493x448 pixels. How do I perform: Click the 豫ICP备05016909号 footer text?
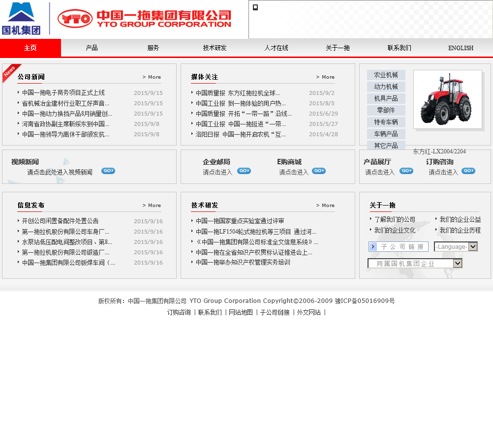coord(365,300)
